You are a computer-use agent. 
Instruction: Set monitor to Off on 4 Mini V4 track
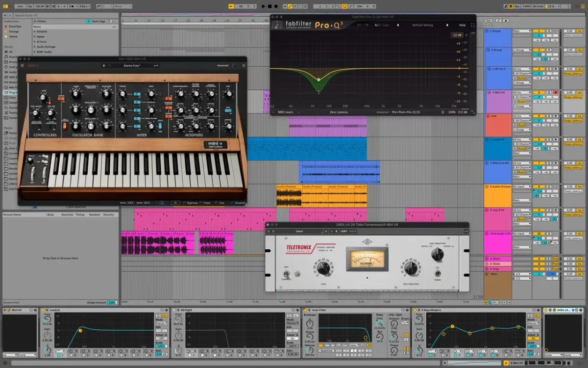529,102
